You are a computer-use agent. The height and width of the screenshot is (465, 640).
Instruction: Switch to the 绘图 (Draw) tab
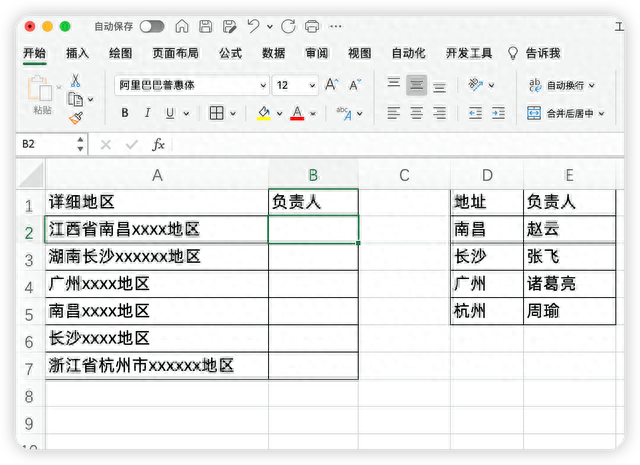120,53
